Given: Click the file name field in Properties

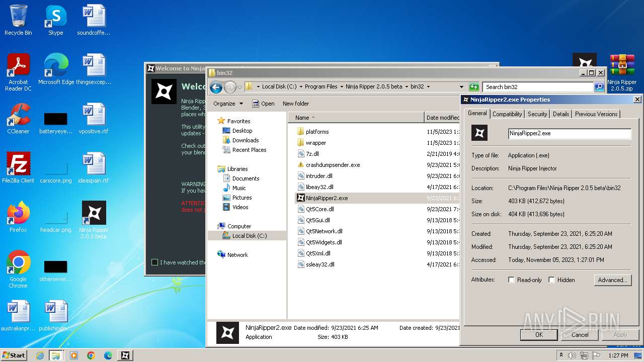Looking at the screenshot, I should tap(570, 133).
